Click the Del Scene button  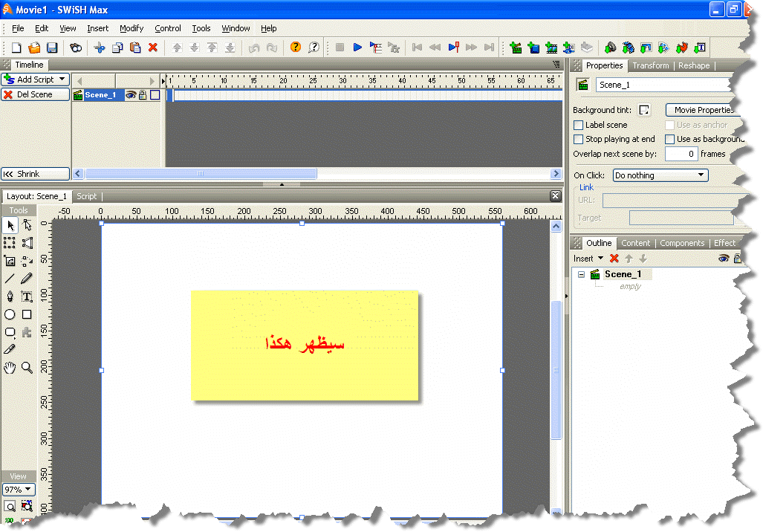coord(35,95)
